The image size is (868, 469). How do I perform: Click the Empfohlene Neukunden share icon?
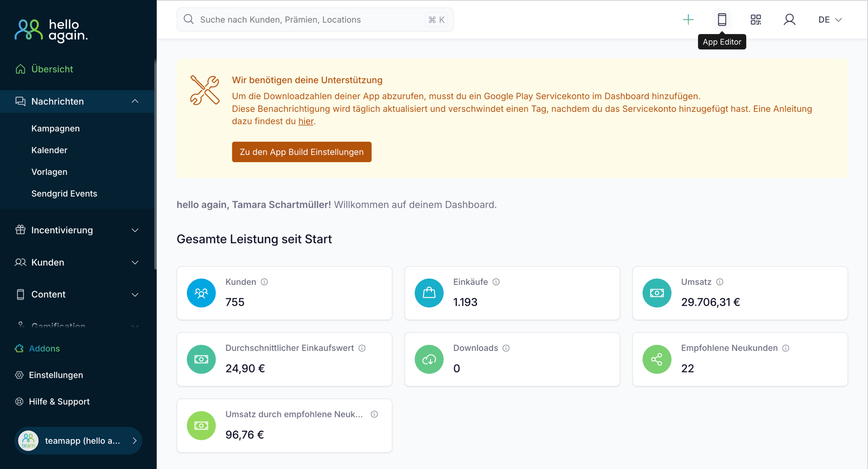point(657,359)
